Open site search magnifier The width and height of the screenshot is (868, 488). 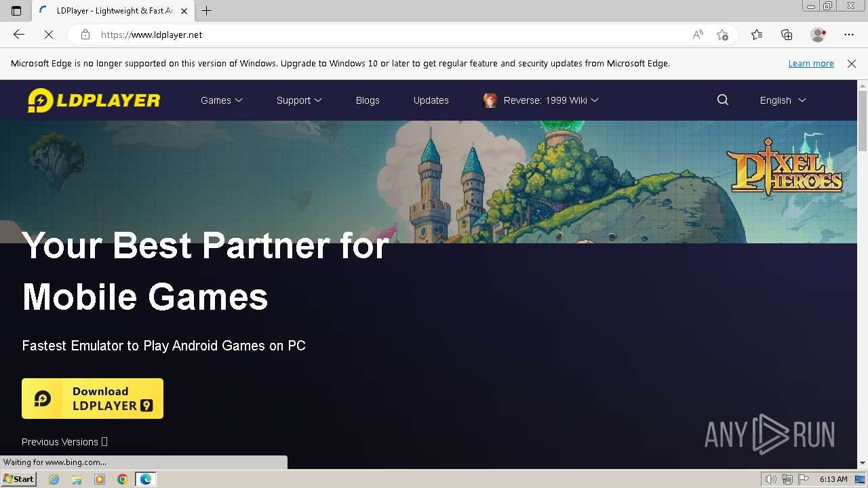[723, 100]
